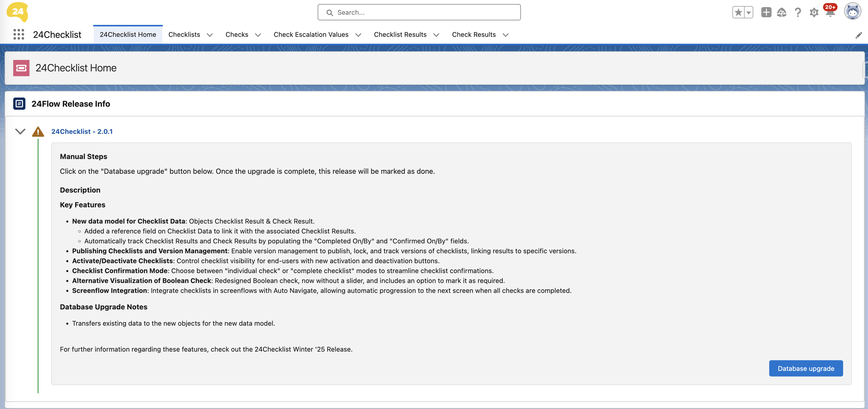Screen dimensions: 868x409
Task: Click the edit navigation pencil icon
Action: point(858,35)
